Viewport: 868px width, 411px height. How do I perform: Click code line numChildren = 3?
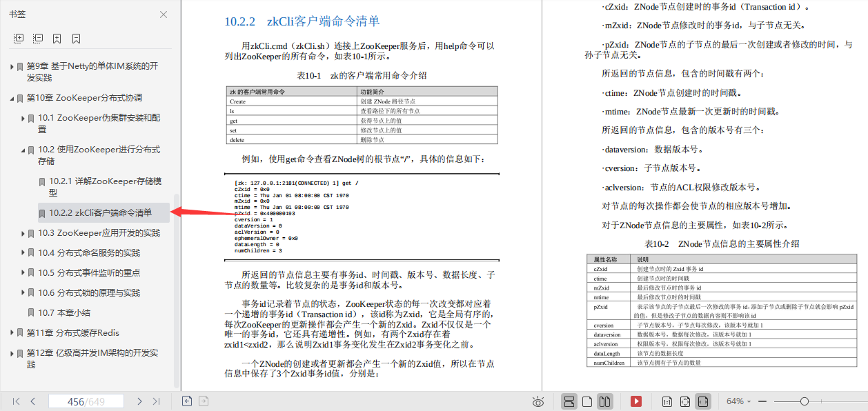(259, 251)
